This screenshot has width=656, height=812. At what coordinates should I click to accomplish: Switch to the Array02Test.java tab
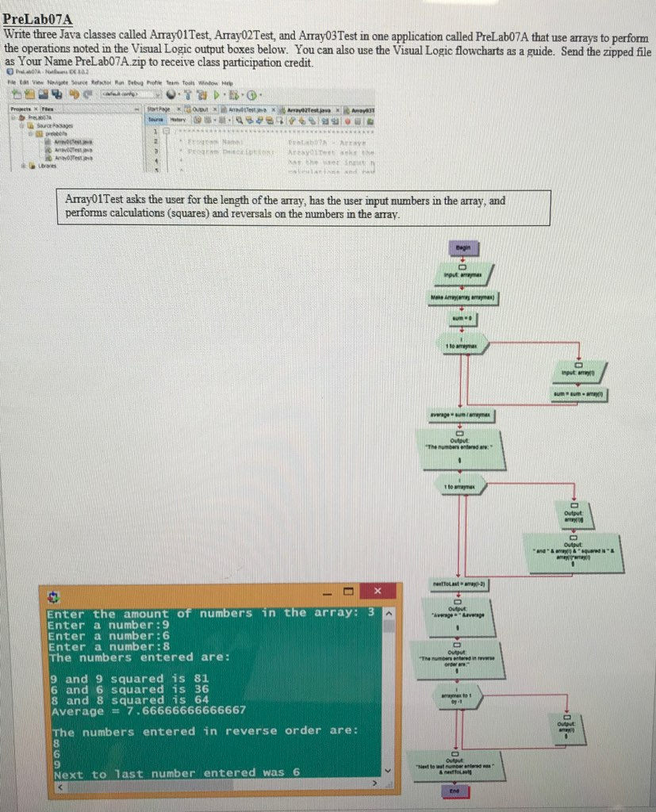309,110
